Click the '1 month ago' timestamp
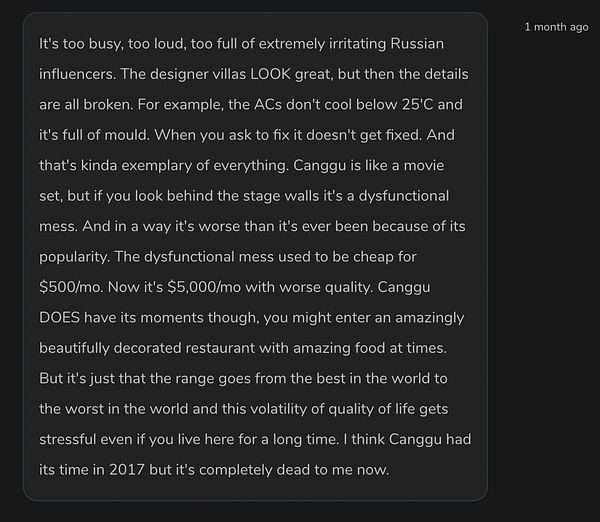The width and height of the screenshot is (600, 522). click(x=556, y=27)
